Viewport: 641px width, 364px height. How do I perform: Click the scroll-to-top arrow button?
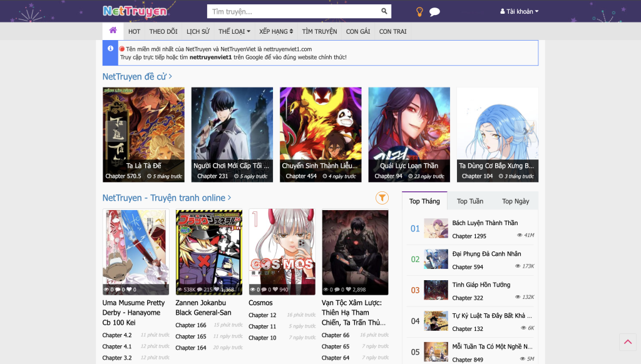(627, 342)
